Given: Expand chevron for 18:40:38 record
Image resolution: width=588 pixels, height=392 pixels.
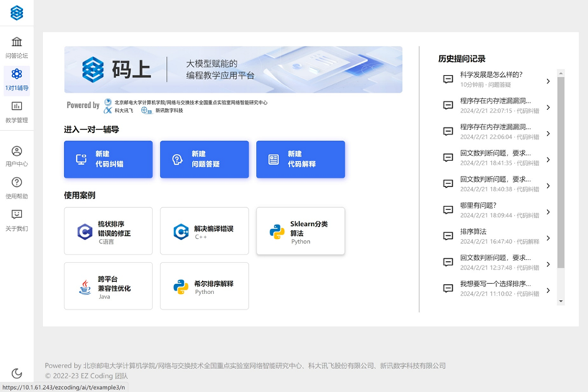Looking at the screenshot, I should pyautogui.click(x=548, y=186).
